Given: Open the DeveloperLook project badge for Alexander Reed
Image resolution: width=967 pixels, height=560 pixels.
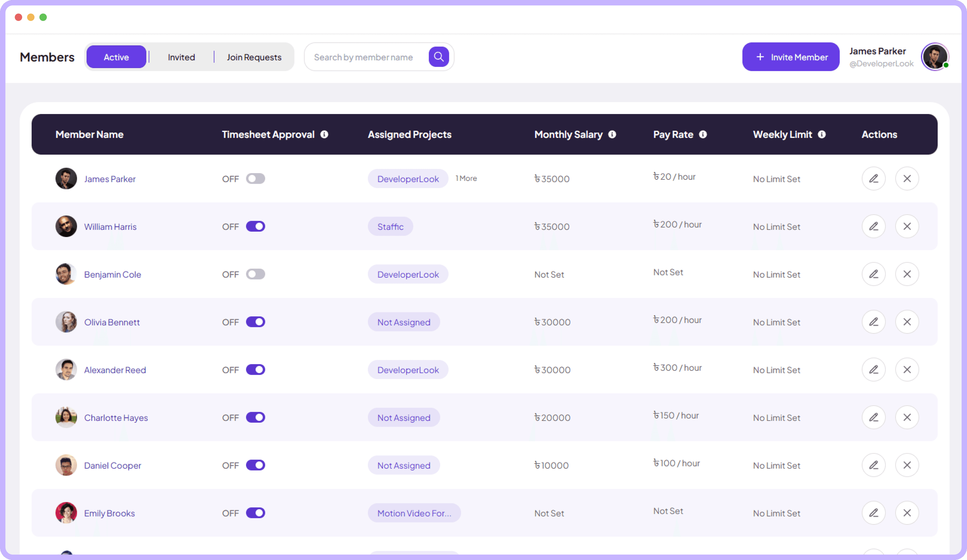Looking at the screenshot, I should click(x=408, y=370).
